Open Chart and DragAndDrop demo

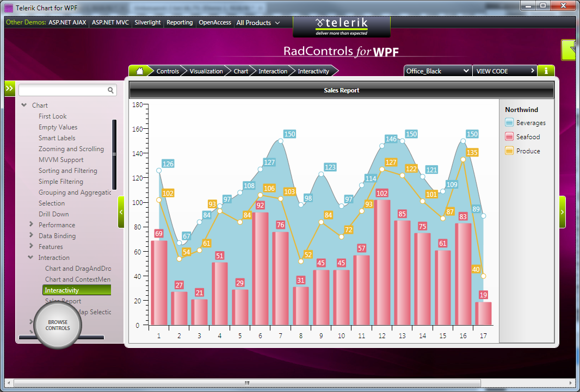click(x=78, y=269)
